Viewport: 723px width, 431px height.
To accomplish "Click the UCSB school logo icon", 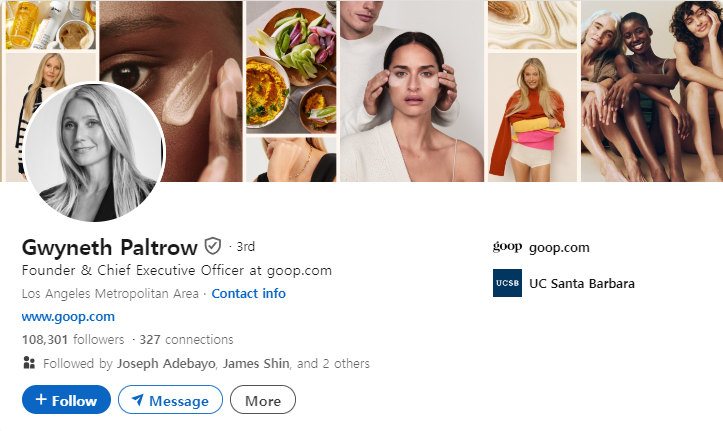I will click(x=507, y=283).
